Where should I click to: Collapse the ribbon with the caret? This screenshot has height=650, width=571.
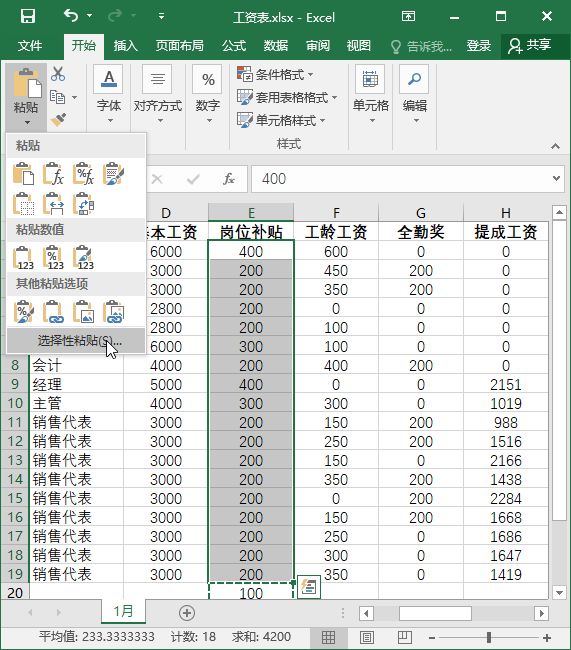click(555, 146)
